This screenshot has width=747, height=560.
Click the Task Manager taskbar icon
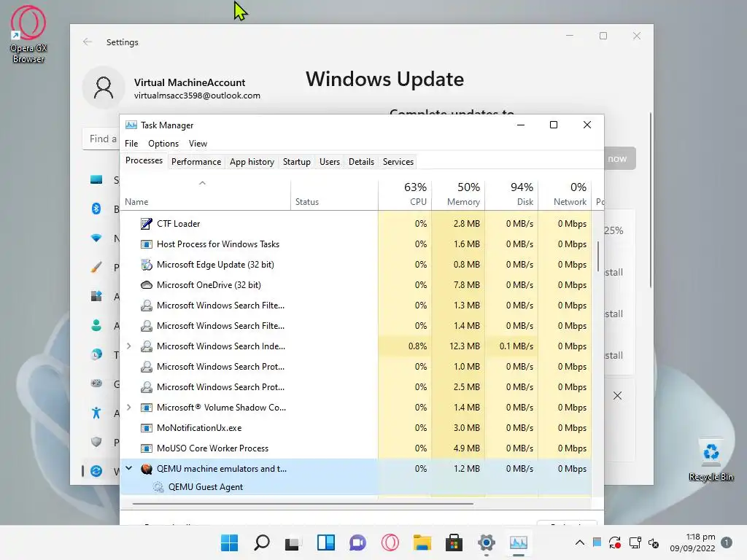click(519, 542)
